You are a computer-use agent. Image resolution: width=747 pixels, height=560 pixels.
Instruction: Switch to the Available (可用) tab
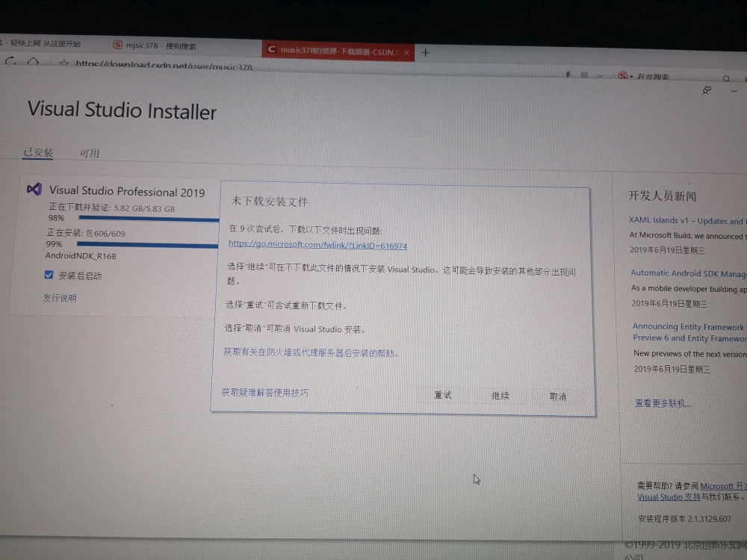pyautogui.click(x=90, y=153)
